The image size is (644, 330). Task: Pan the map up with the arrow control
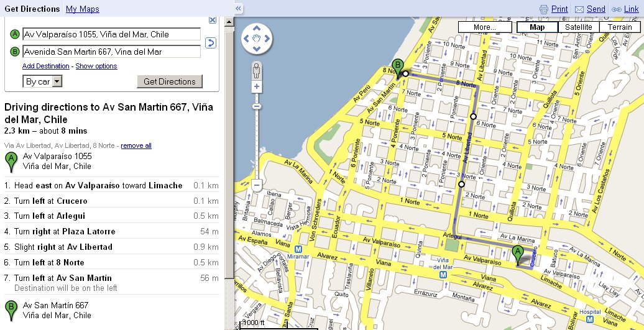coord(256,29)
